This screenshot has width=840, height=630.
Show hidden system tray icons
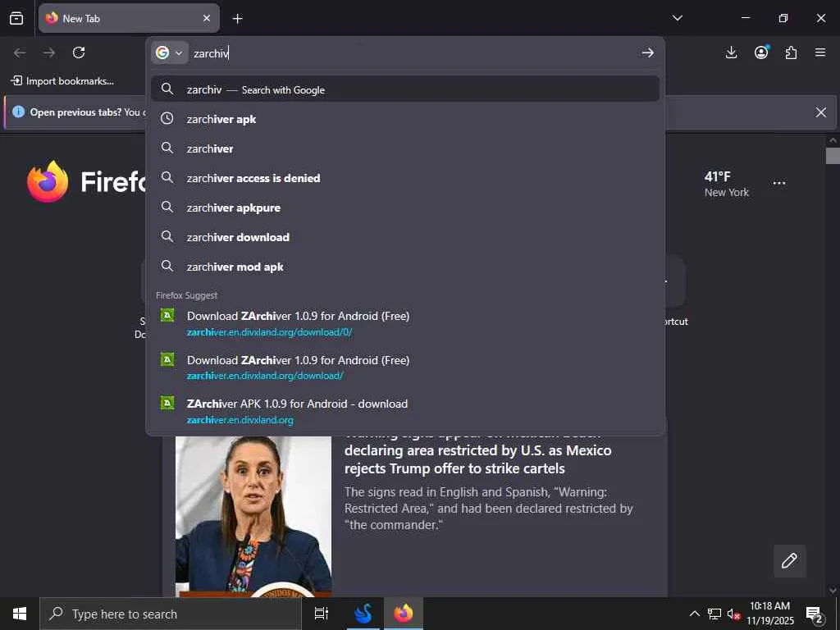click(x=694, y=614)
